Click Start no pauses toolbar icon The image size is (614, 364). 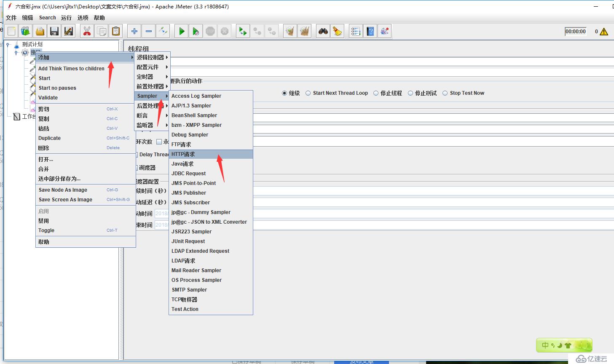[196, 31]
